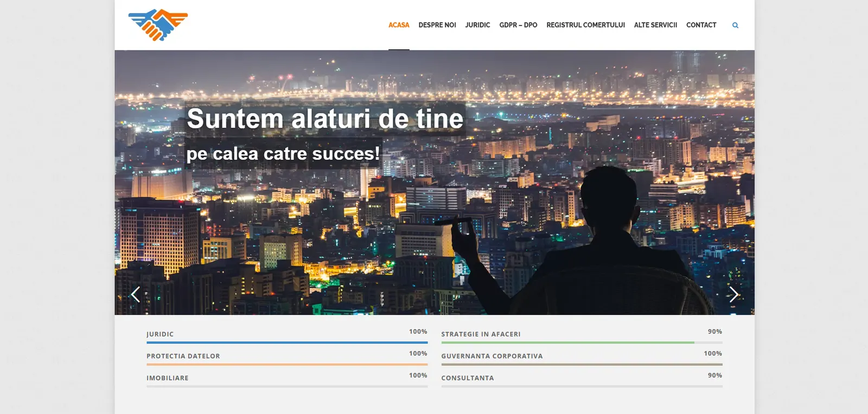
Task: Click the IMOBILIARE progress bar
Action: click(287, 386)
